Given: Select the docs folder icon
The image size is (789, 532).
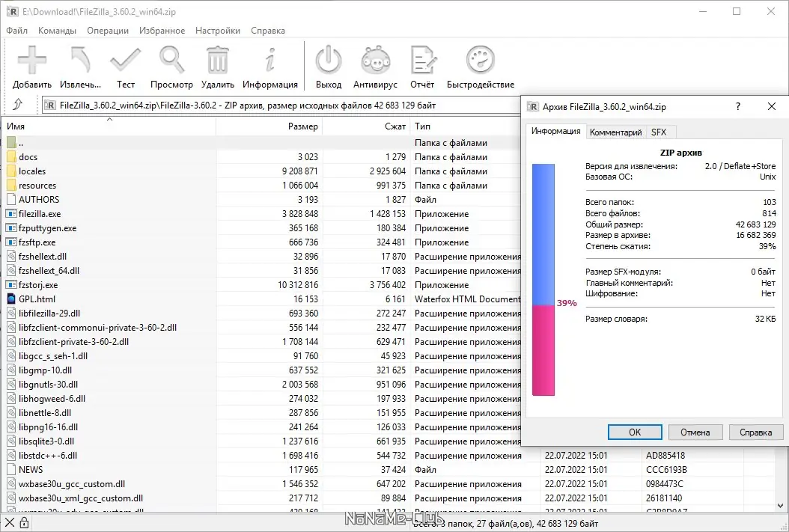Looking at the screenshot, I should coord(11,157).
